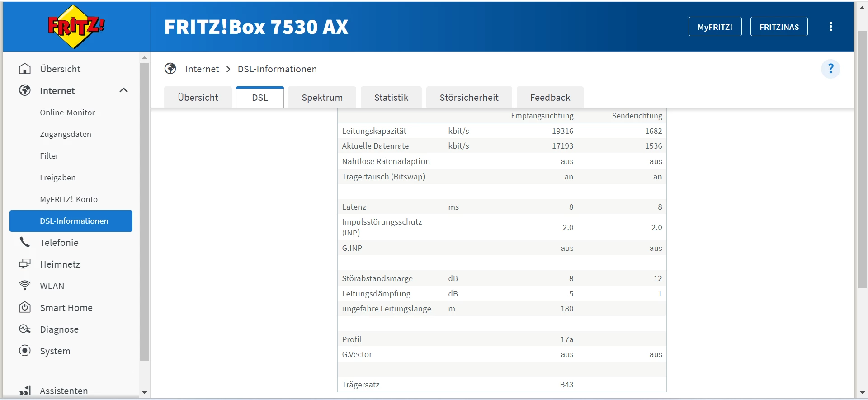The height and width of the screenshot is (400, 868).
Task: Click the sidebar scroll up arrow
Action: point(144,57)
